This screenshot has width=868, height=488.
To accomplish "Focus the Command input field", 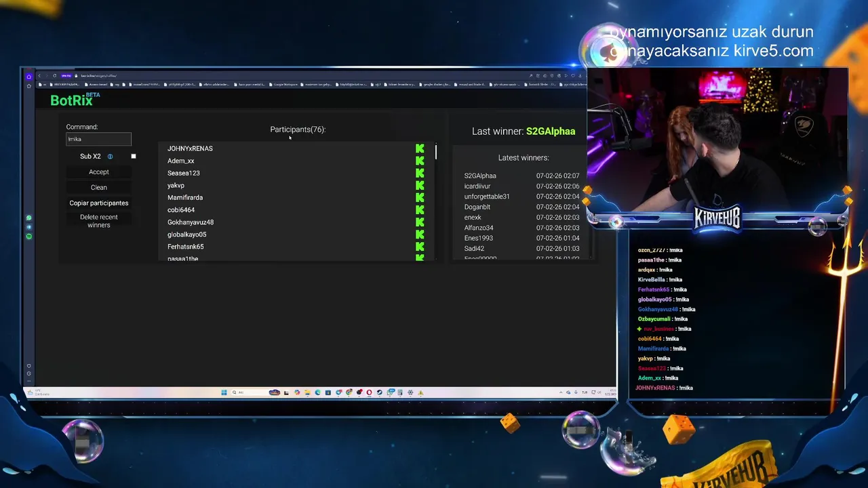I will click(x=99, y=139).
